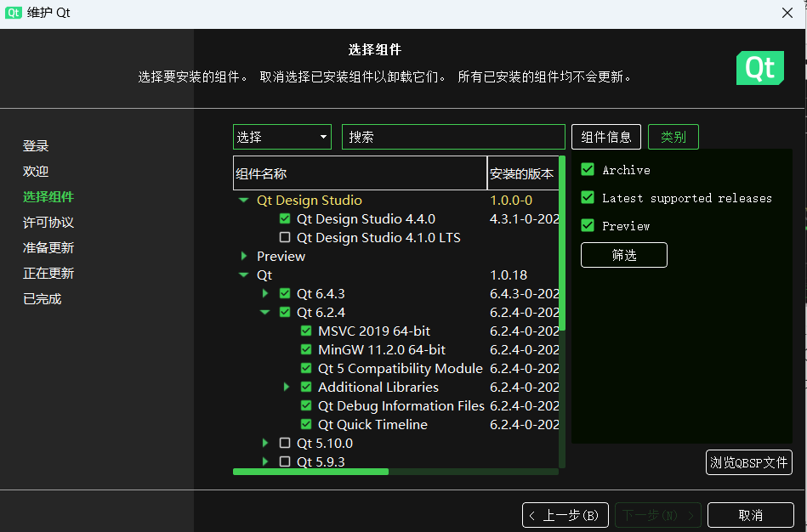Click the horizontal scrollbar under component tree
This screenshot has width=807, height=532.
tap(395, 472)
